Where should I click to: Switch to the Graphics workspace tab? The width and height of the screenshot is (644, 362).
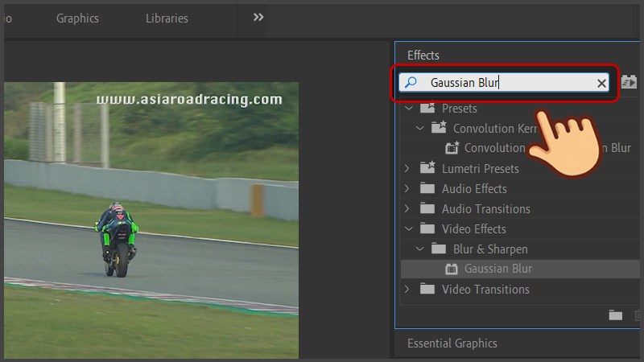point(77,19)
